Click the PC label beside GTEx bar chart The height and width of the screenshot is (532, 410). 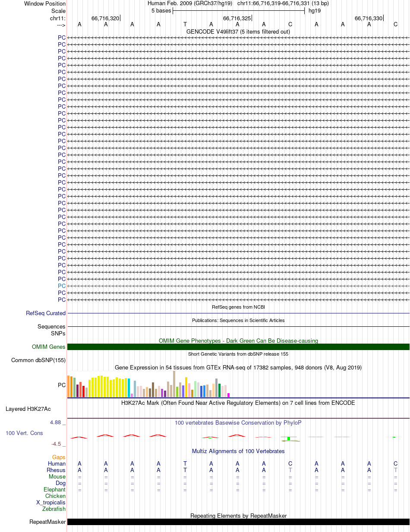tap(62, 385)
